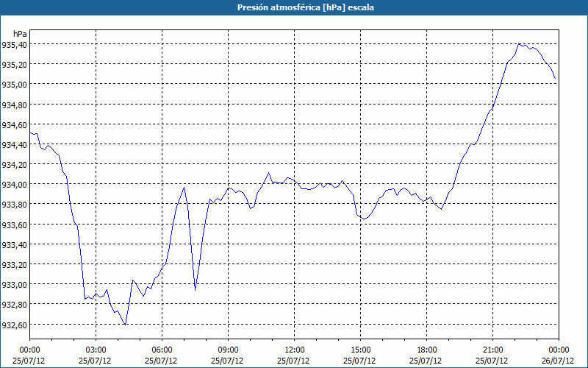Click the 03:00 time axis label
The height and width of the screenshot is (368, 588).
pyautogui.click(x=96, y=350)
